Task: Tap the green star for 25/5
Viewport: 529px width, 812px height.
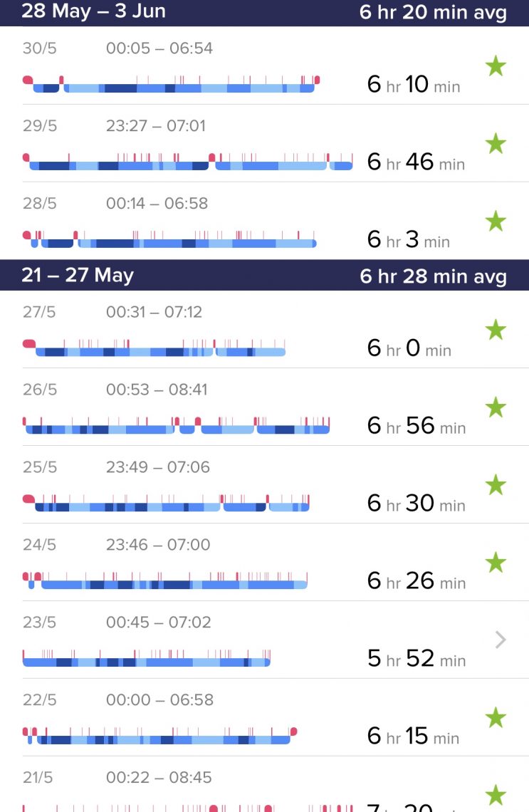Action: [x=496, y=485]
